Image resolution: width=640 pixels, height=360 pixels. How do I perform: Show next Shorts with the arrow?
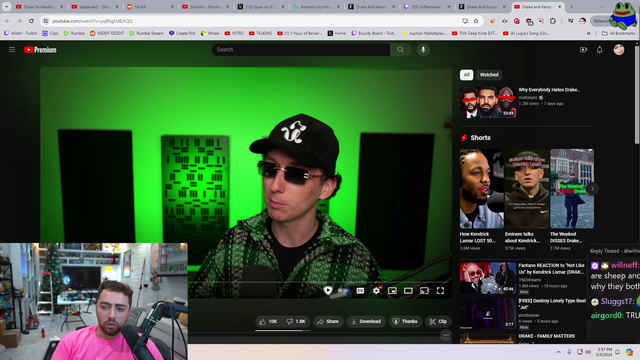tap(592, 189)
